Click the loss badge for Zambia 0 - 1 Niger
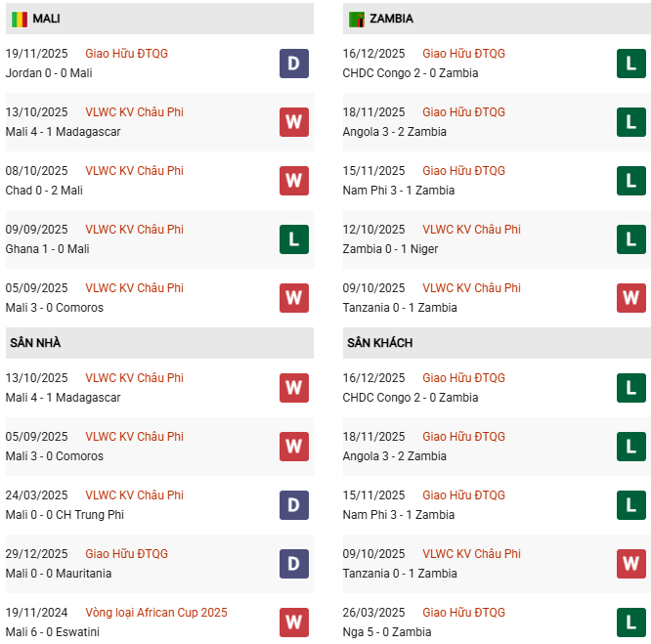The image size is (651, 644). coord(630,239)
